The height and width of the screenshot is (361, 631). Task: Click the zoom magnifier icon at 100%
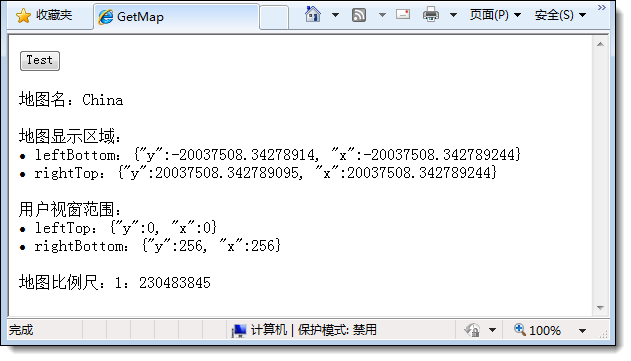coord(520,330)
